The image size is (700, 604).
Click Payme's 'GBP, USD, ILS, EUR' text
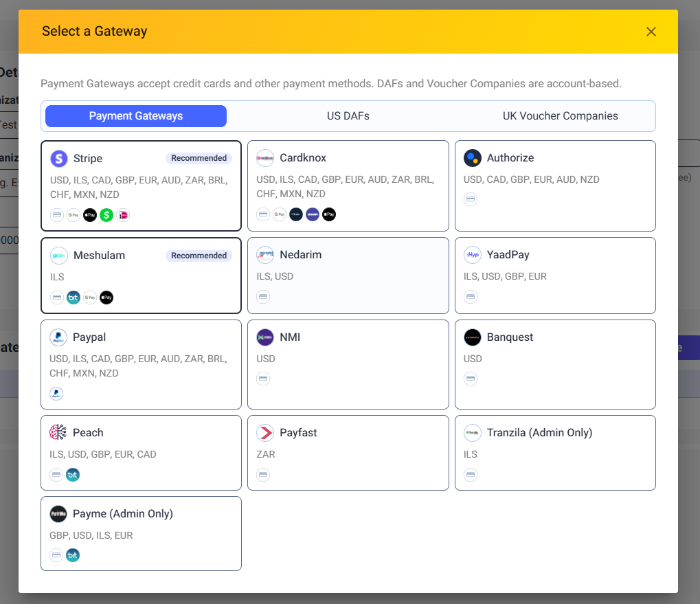(x=91, y=535)
